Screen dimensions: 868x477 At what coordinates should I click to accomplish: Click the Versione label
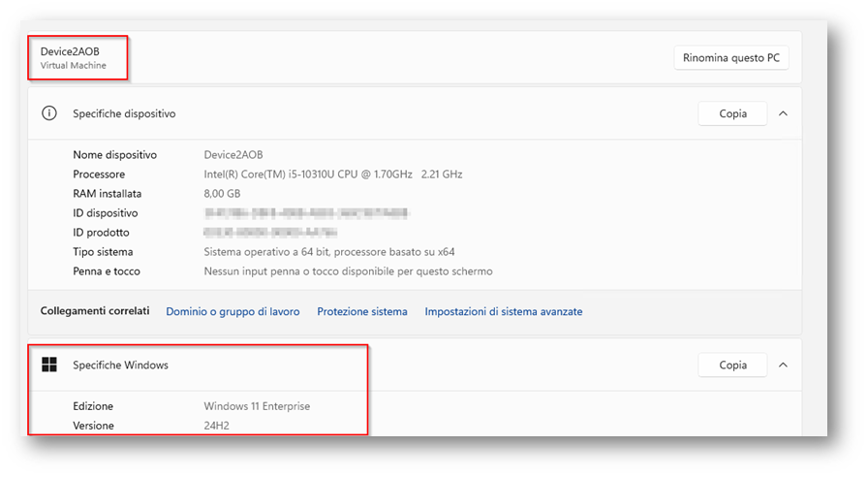[93, 426]
